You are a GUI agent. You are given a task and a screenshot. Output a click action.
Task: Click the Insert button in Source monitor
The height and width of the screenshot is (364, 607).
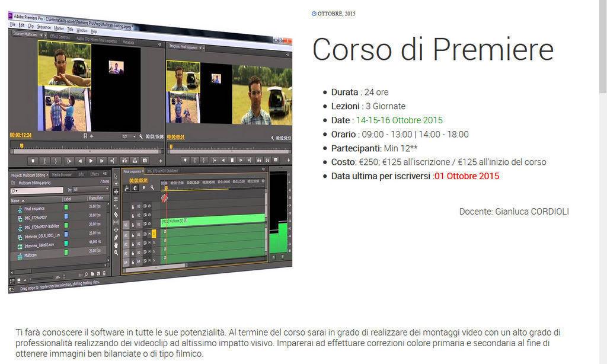[x=124, y=160]
